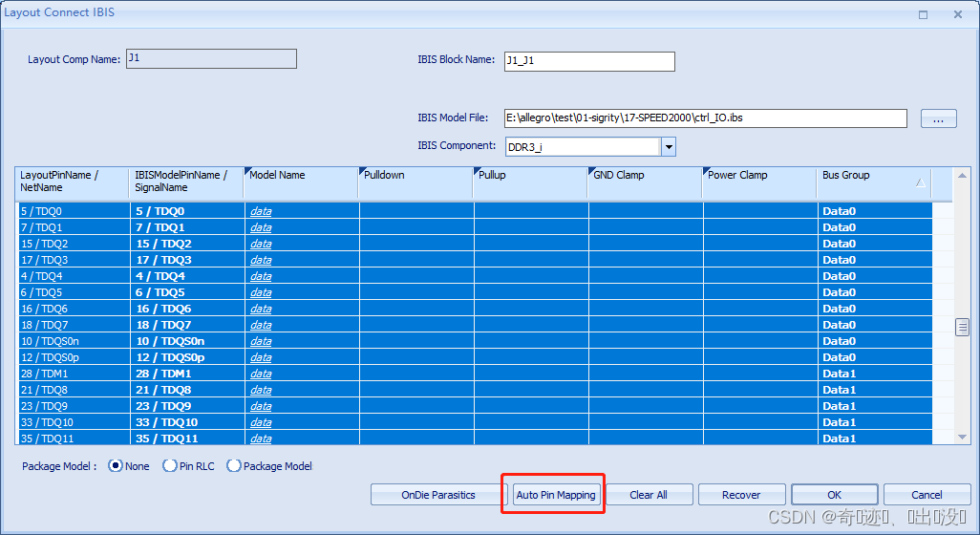This screenshot has width=980, height=535.
Task: Open the data model link for TDQ5
Action: [x=261, y=292]
